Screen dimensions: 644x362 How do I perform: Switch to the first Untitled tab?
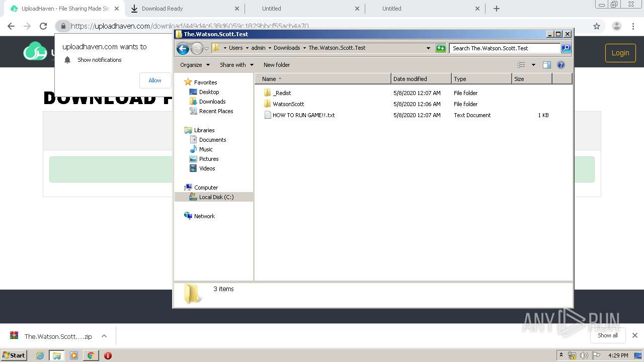tap(305, 9)
